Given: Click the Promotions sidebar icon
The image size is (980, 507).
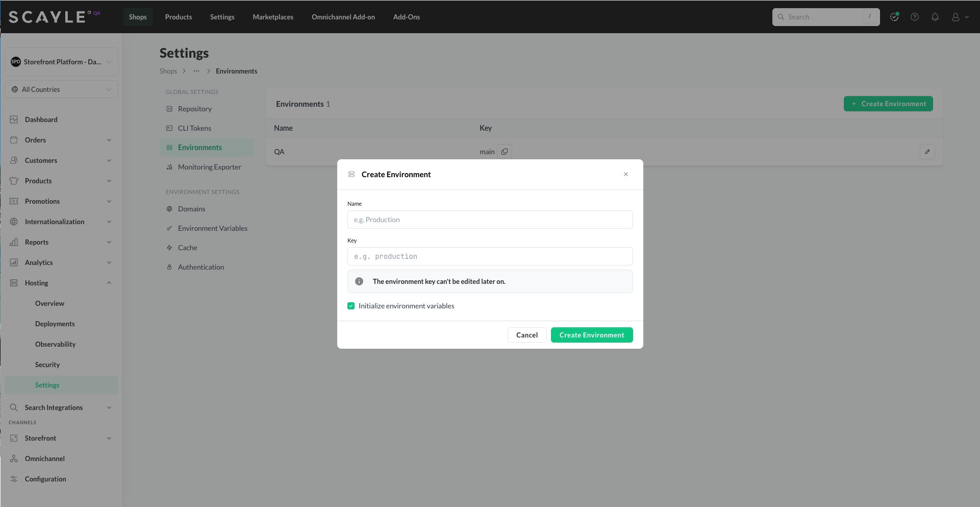Looking at the screenshot, I should tap(14, 201).
